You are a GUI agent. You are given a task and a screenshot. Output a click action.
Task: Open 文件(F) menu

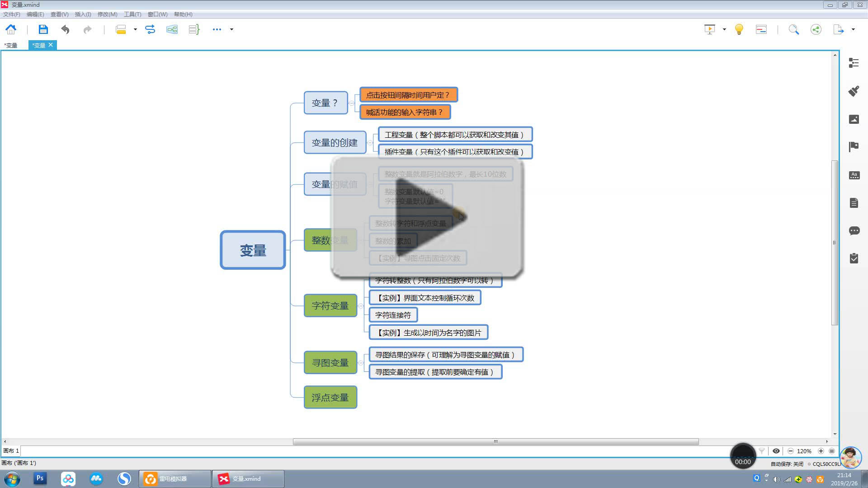pyautogui.click(x=12, y=14)
